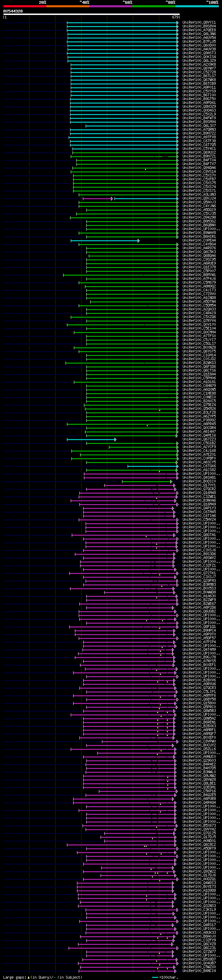
Task: Click the cyan ~100% legend segment
Action: pyautogui.click(x=197, y=6)
